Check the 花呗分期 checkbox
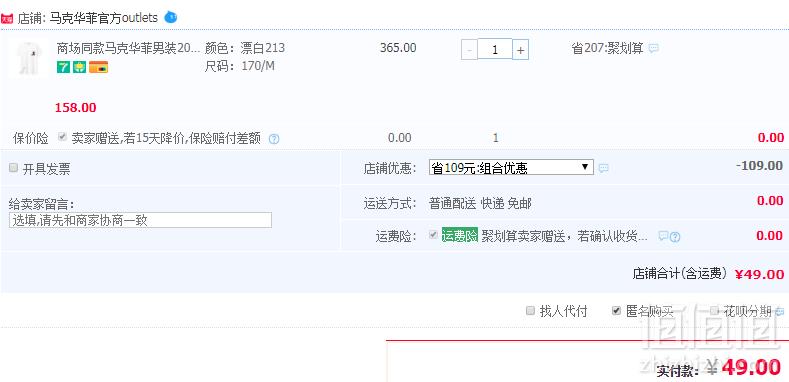789x382 pixels. [714, 311]
